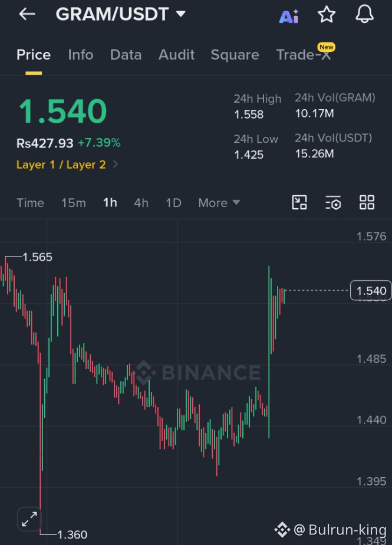The width and height of the screenshot is (392, 545).
Task: Switch to the Audit tab
Action: (176, 55)
